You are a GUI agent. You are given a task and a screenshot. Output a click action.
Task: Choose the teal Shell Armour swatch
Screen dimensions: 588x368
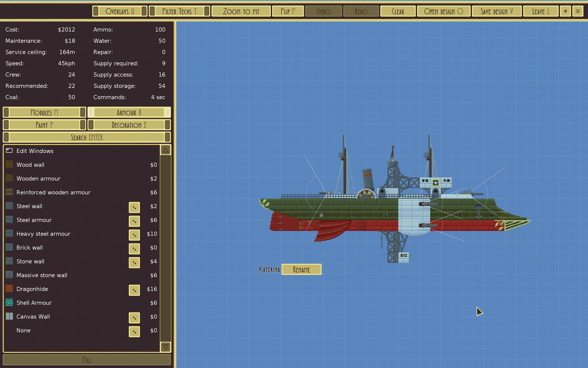pos(9,302)
